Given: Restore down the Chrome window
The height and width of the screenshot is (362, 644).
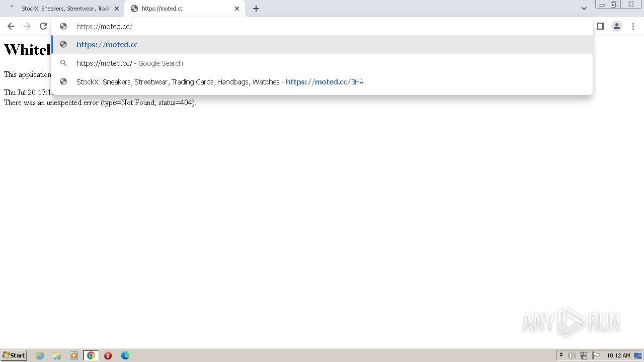Looking at the screenshot, I should pyautogui.click(x=614, y=4).
